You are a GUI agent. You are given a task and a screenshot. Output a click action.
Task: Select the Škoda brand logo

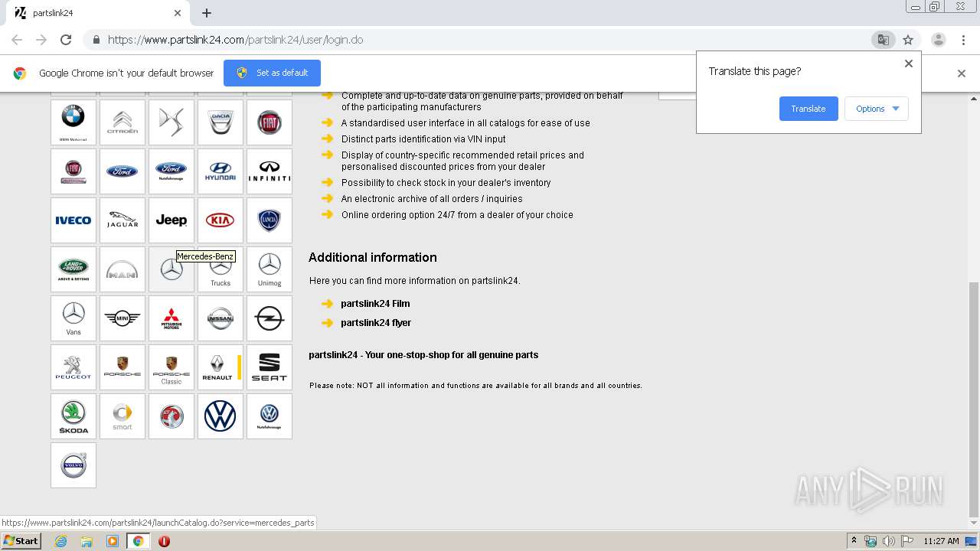(x=73, y=416)
